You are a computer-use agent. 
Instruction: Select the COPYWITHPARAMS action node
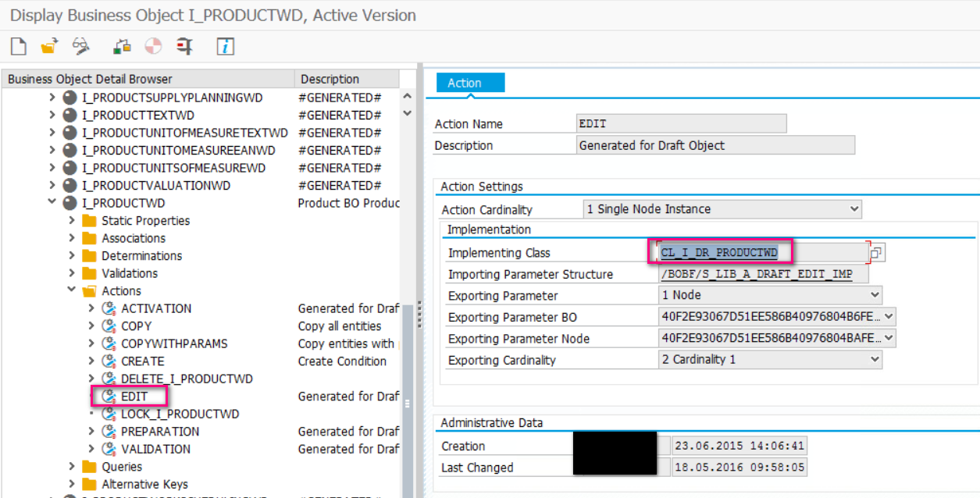[174, 343]
